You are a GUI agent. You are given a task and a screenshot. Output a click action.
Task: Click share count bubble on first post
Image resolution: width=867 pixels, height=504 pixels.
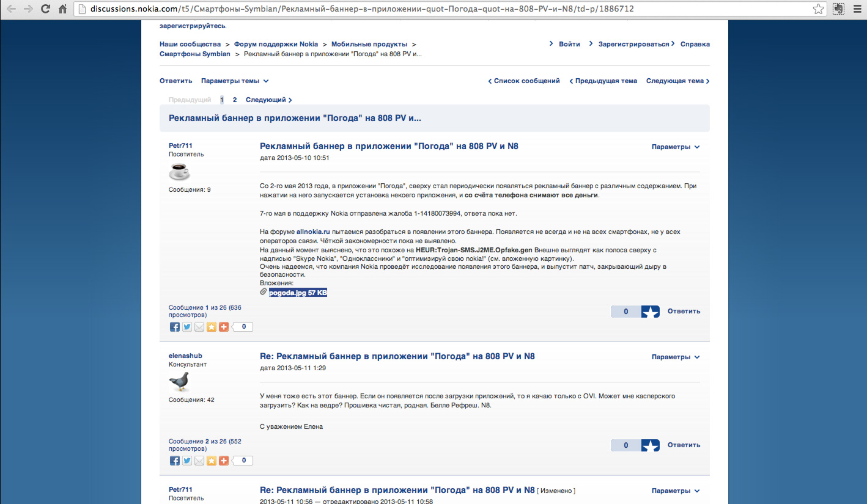point(243,327)
